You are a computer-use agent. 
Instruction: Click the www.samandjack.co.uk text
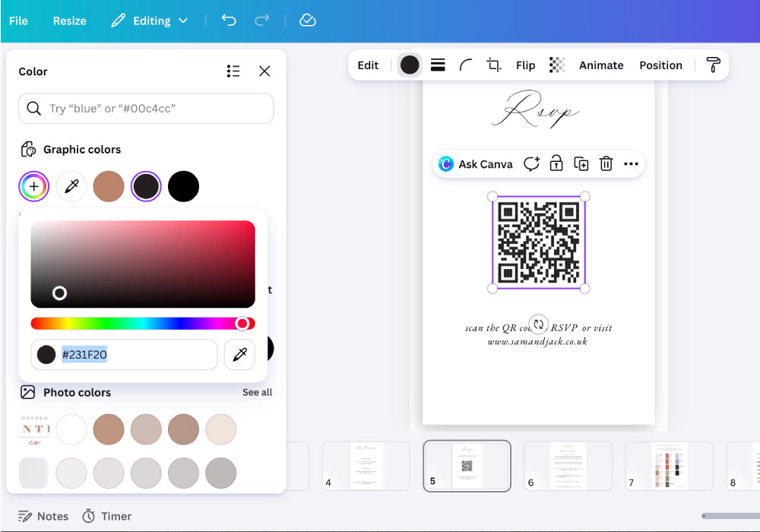[537, 341]
